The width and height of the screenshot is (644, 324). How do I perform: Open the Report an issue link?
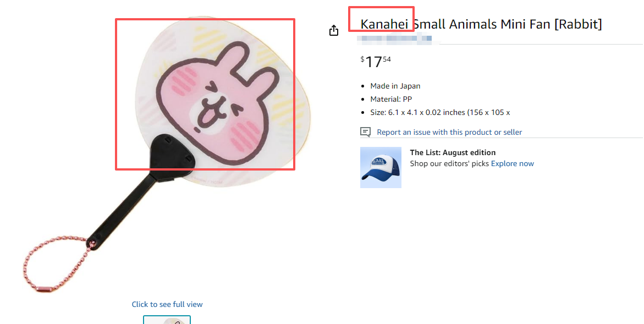[x=449, y=132]
